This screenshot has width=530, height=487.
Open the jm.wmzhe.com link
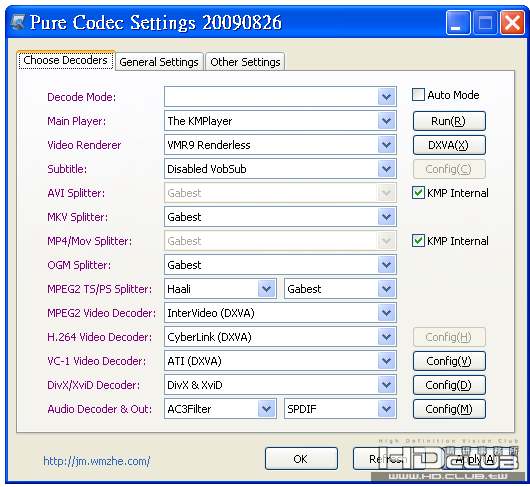pos(97,461)
